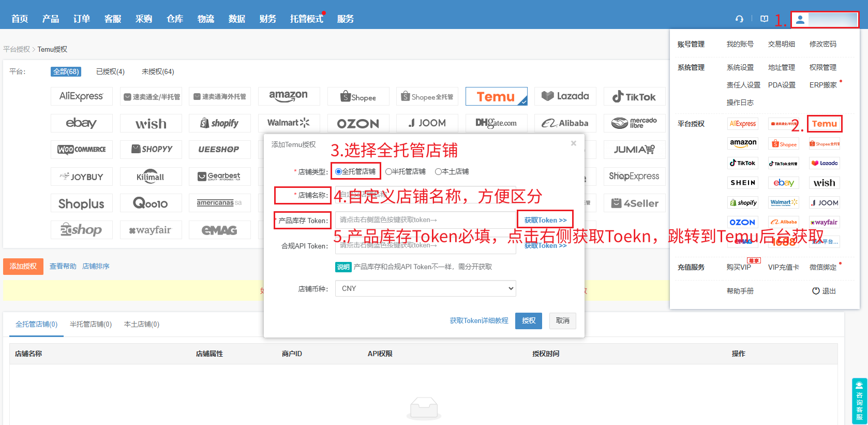Select the Kilimall platform logo tile
868x425 pixels.
point(151,177)
